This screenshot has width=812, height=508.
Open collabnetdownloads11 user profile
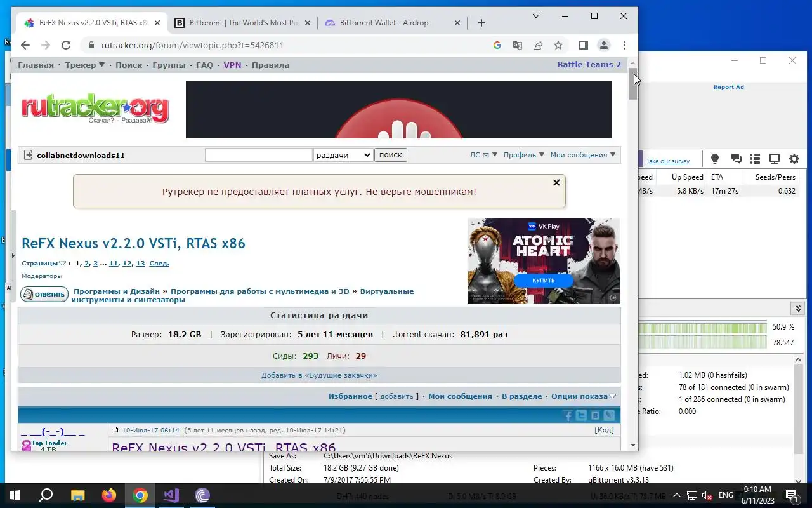click(81, 155)
